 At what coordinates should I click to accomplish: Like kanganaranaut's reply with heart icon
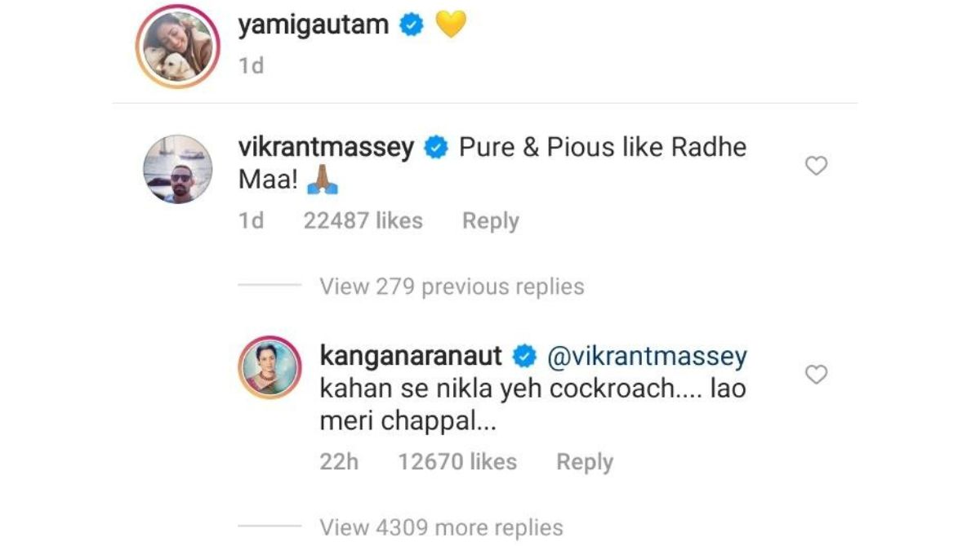tap(816, 375)
